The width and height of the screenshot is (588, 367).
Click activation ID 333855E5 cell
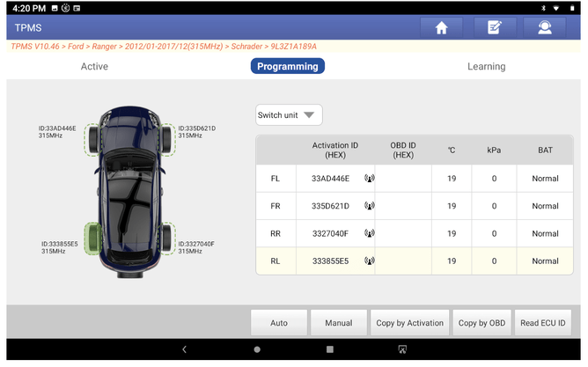click(330, 261)
